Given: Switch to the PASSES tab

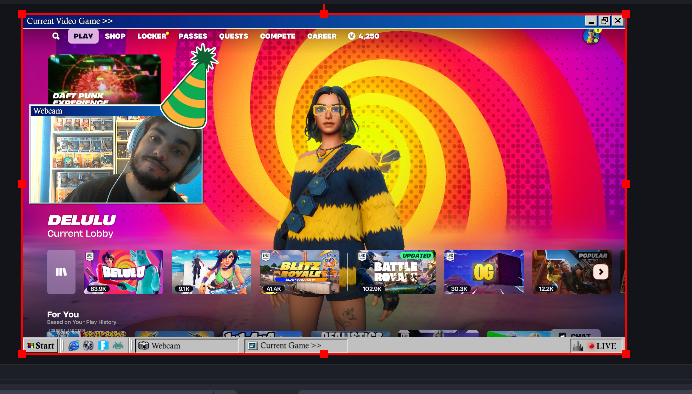Looking at the screenshot, I should (193, 36).
